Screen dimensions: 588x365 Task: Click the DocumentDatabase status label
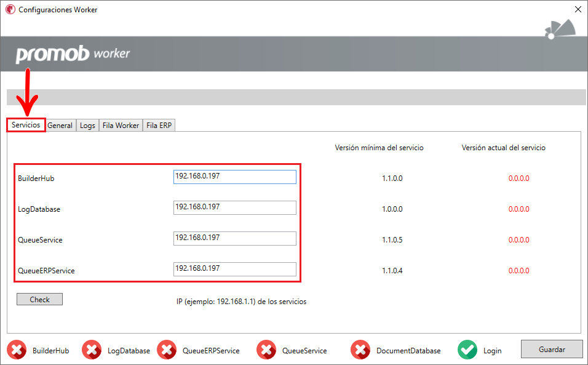coord(409,351)
